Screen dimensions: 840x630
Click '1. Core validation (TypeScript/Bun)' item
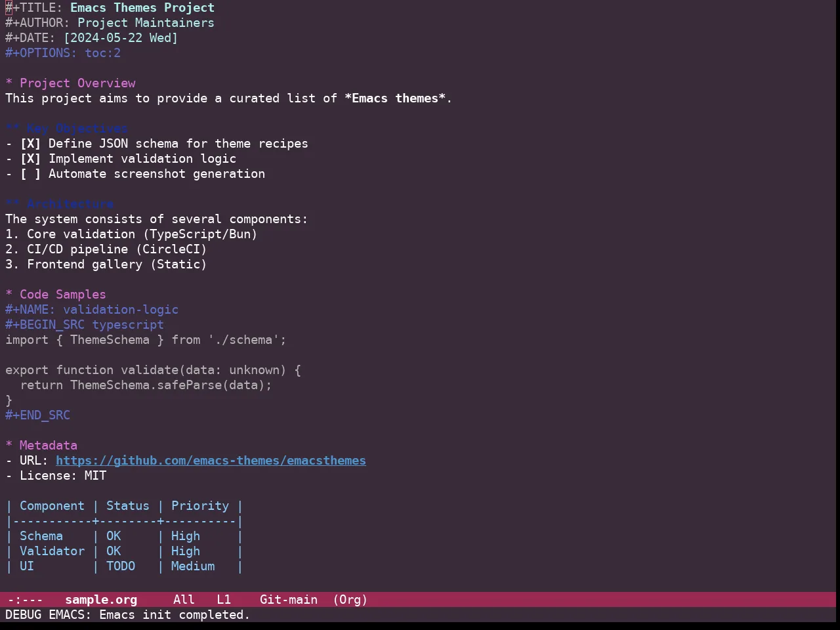131,234
